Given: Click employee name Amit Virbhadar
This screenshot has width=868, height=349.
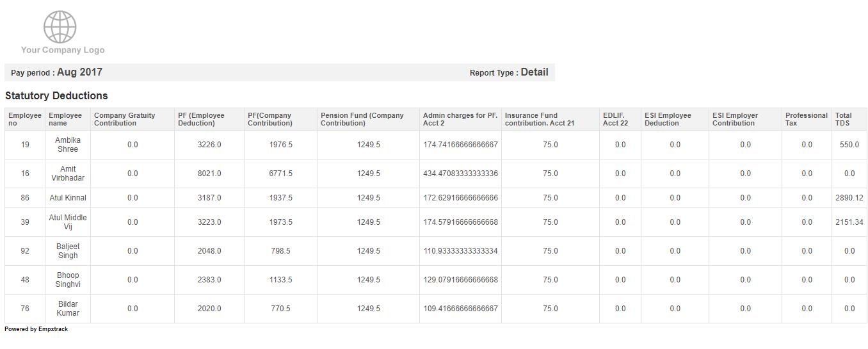Looking at the screenshot, I should click(x=68, y=174).
